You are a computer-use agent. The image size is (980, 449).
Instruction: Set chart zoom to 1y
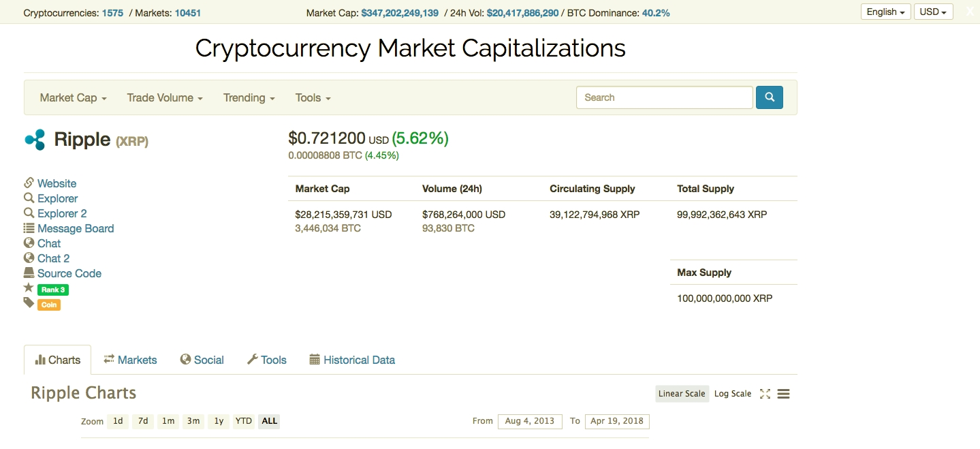coord(219,421)
